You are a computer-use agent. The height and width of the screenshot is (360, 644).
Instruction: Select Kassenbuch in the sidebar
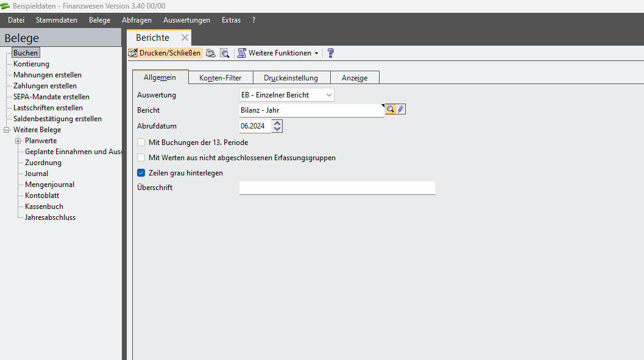[44, 206]
